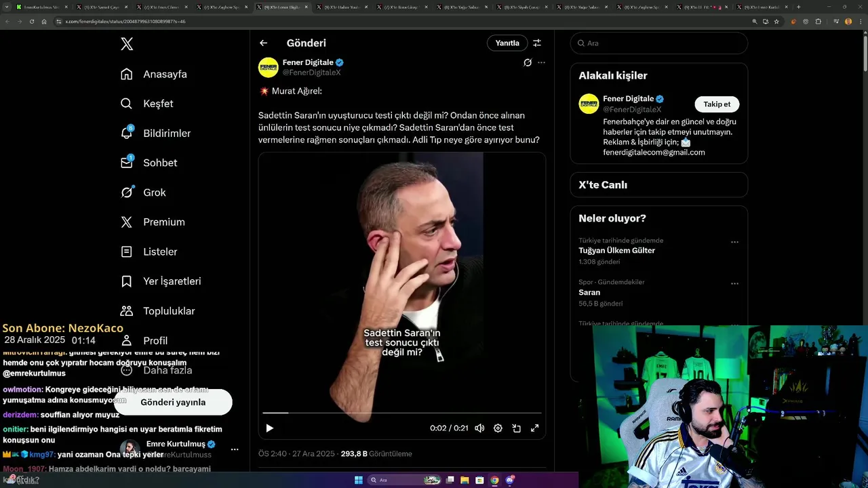Click the back arrow next to Gönderi
The width and height of the screenshot is (868, 488).
point(264,43)
